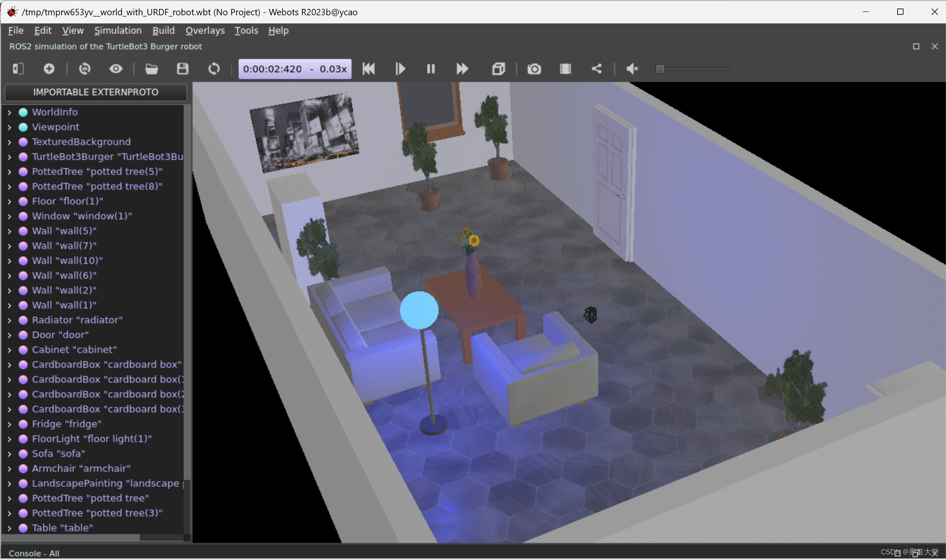Screen dimensions: 946x560
Task: Toggle rendering with the cube icon
Action: click(498, 69)
